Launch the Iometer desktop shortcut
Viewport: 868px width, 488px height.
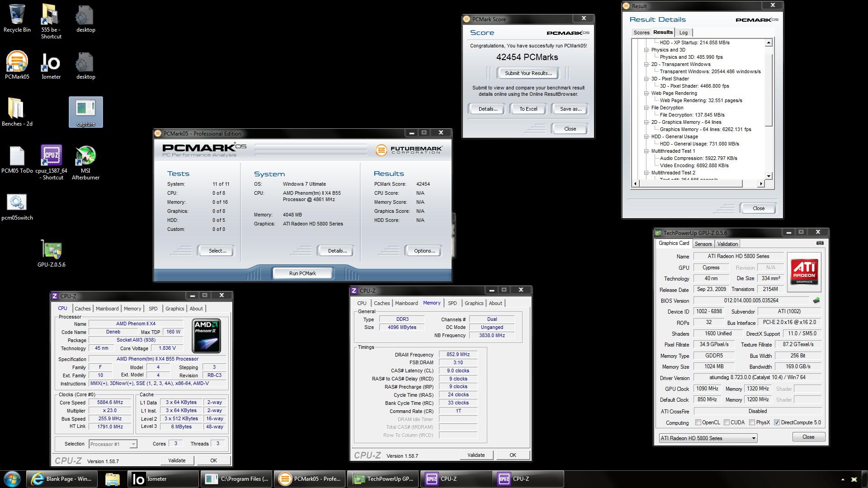tap(51, 65)
